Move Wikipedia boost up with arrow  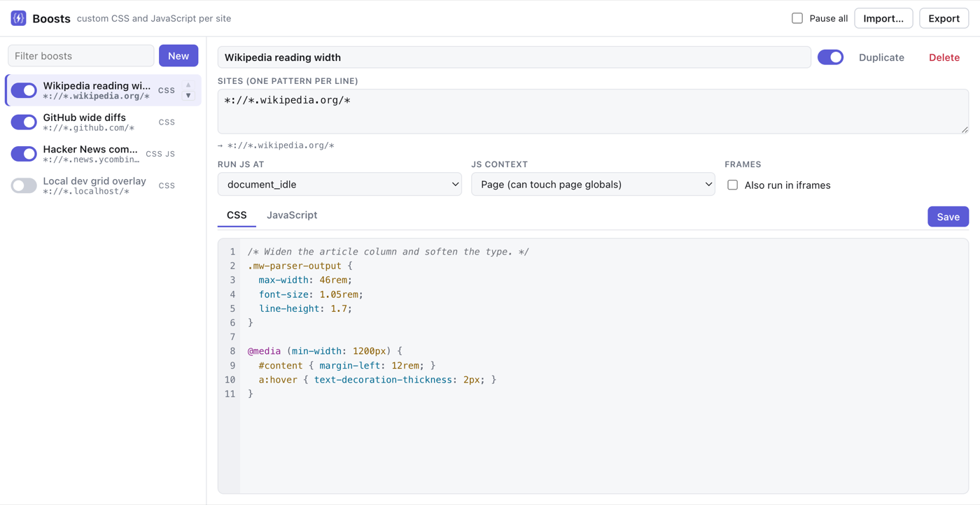[188, 85]
